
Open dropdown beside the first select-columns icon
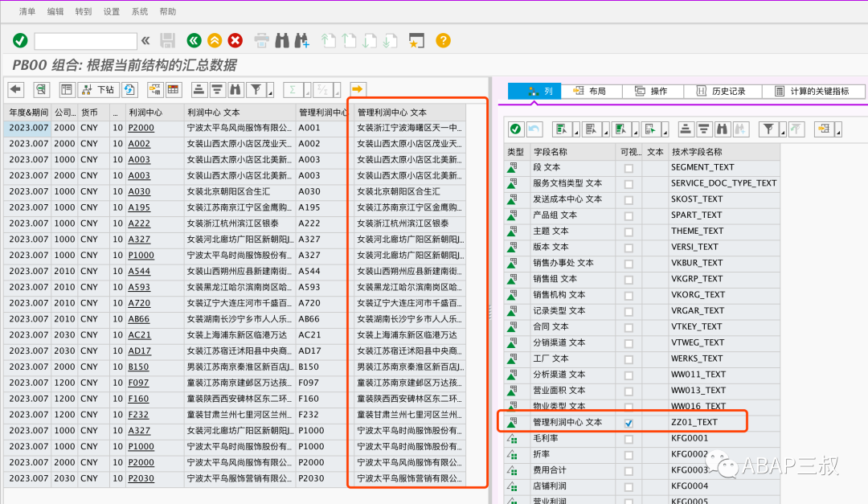[x=575, y=130]
